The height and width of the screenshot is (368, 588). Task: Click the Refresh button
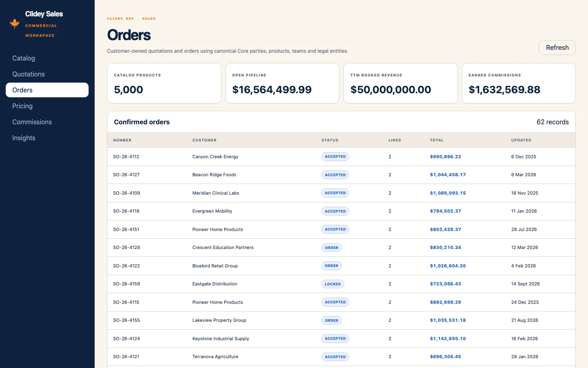coord(557,47)
